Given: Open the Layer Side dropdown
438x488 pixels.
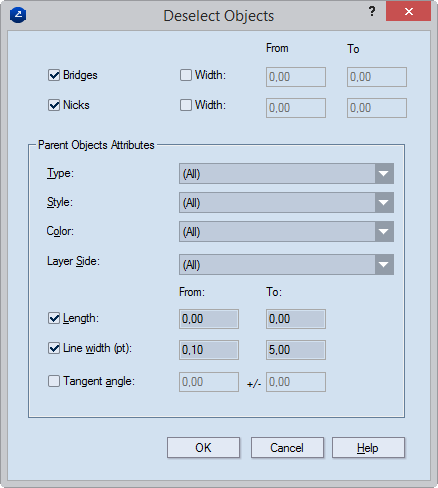Looking at the screenshot, I should click(286, 264).
